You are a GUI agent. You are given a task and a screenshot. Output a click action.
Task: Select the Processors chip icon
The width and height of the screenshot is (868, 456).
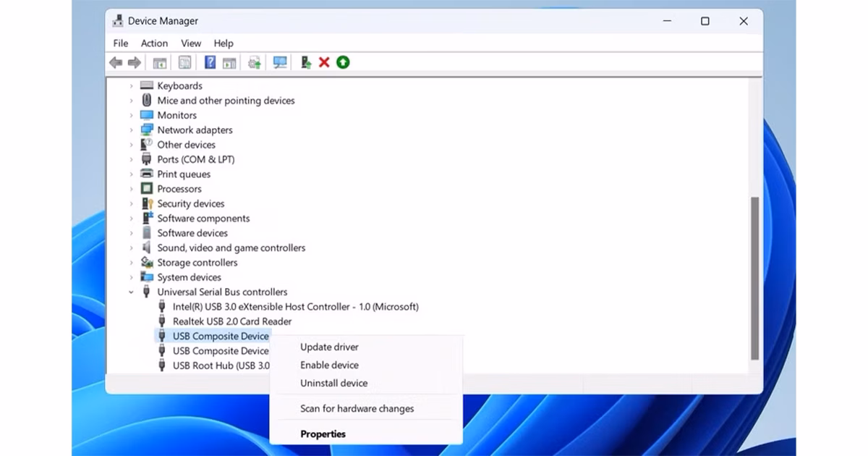[147, 189]
